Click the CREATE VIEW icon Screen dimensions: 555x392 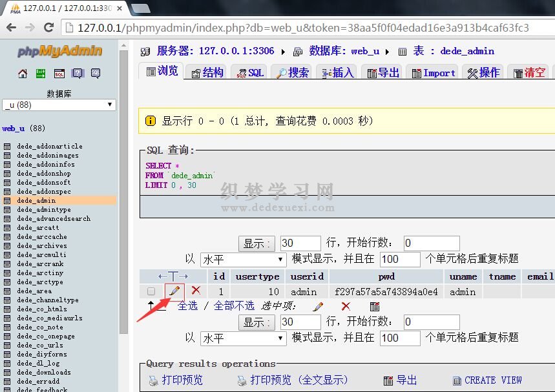click(457, 380)
